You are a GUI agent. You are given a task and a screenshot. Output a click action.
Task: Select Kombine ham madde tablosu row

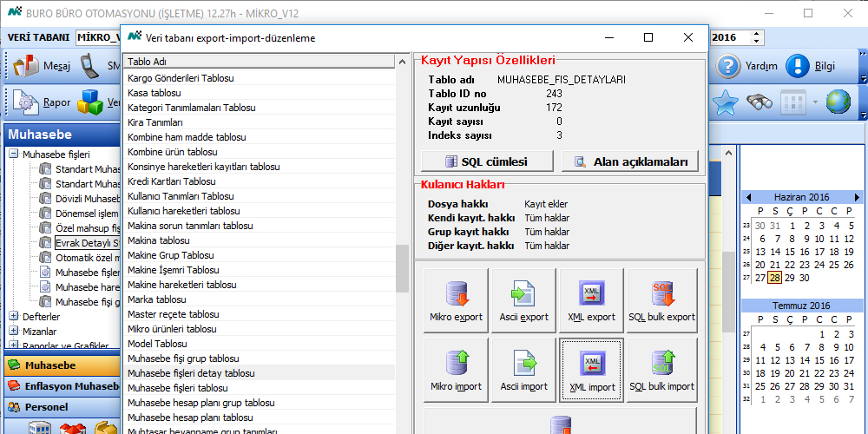(260, 137)
